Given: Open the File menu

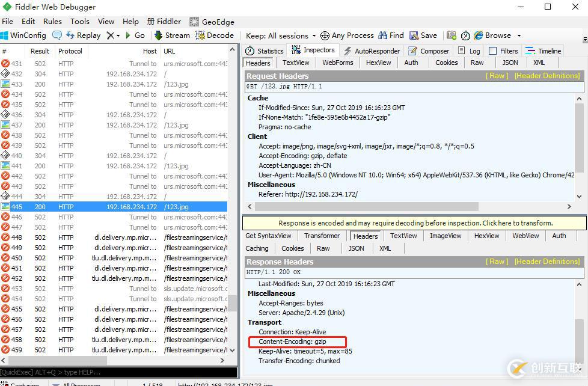Looking at the screenshot, I should coord(7,22).
